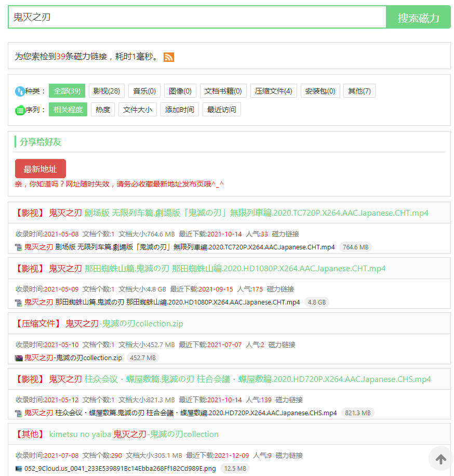
Task: Open the 无限列车篇 TC720P result title
Action: click(221, 213)
